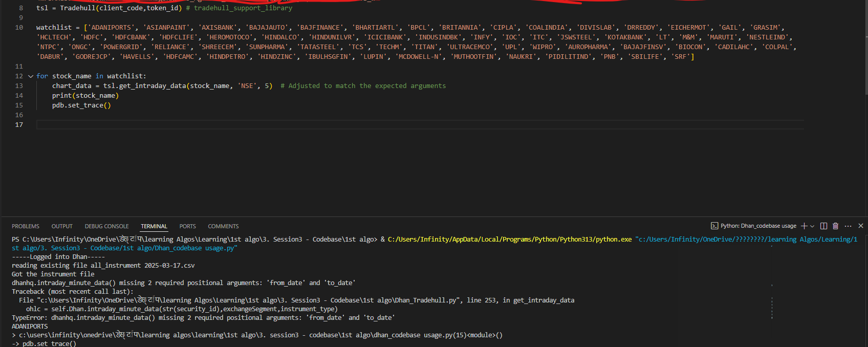Open the launch profile dropdown beside the plus

coord(812,226)
